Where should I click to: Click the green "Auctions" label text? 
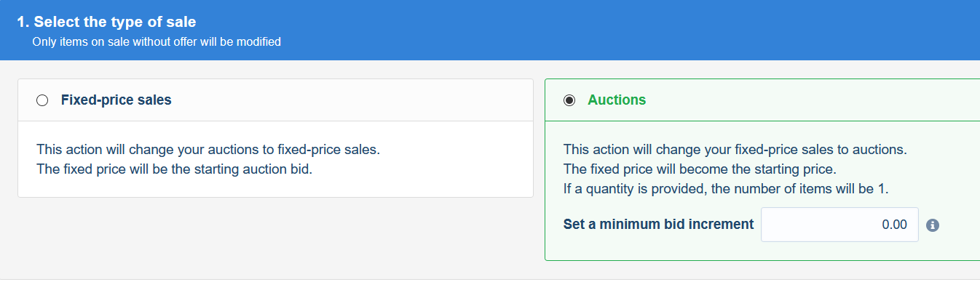click(x=617, y=100)
